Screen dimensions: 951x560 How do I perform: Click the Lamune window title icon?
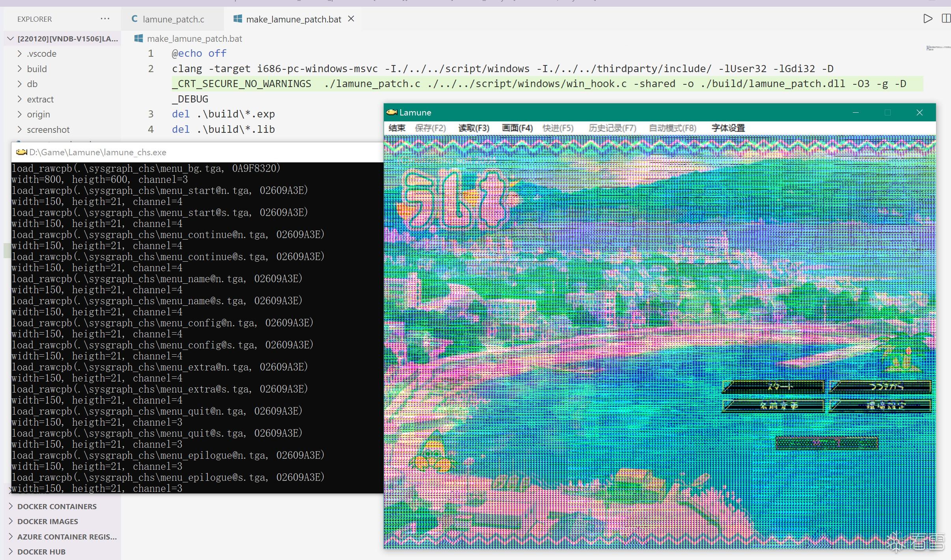(392, 112)
